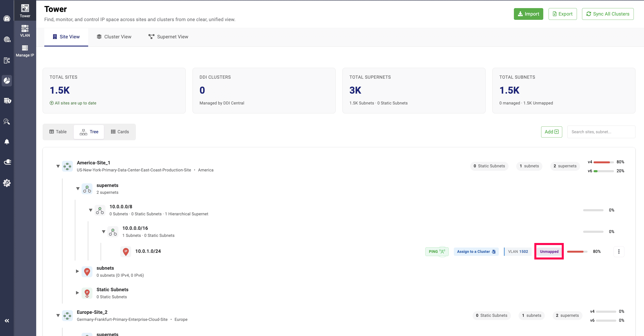Viewport: 644px width, 336px height.
Task: Collapse the America-Site_1 tree node
Action: click(58, 166)
